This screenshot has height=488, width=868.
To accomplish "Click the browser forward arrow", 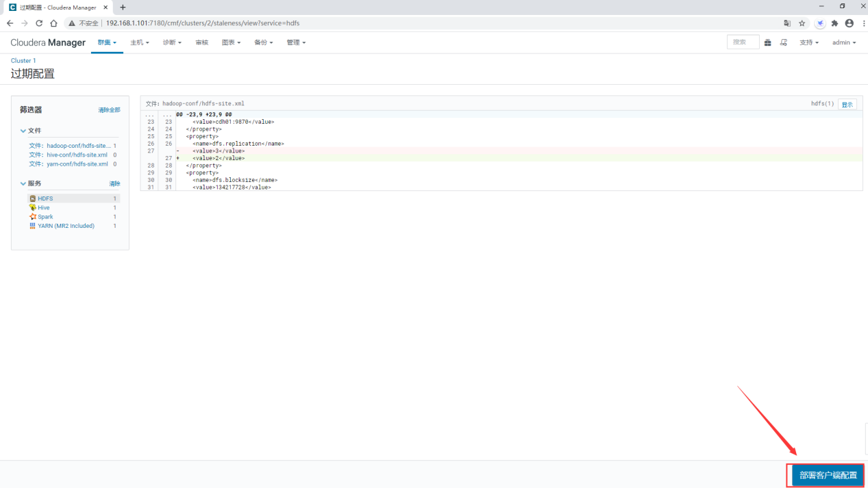I will (x=25, y=23).
